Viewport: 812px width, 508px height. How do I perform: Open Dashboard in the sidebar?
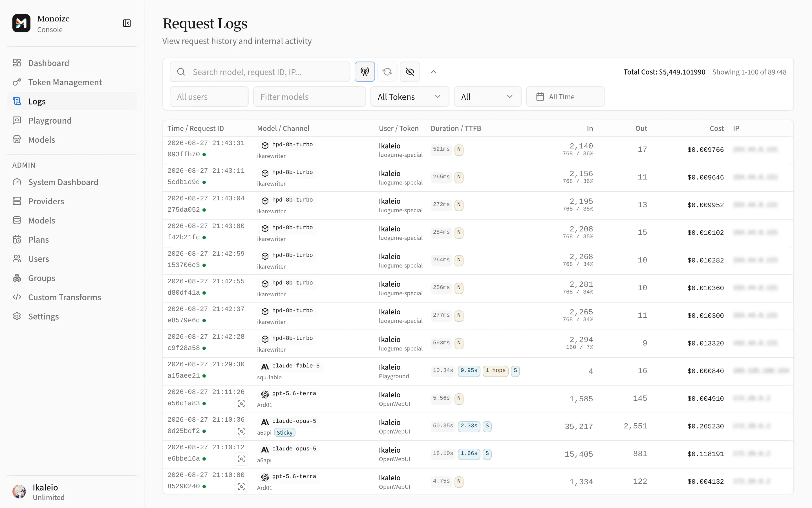tap(72, 63)
